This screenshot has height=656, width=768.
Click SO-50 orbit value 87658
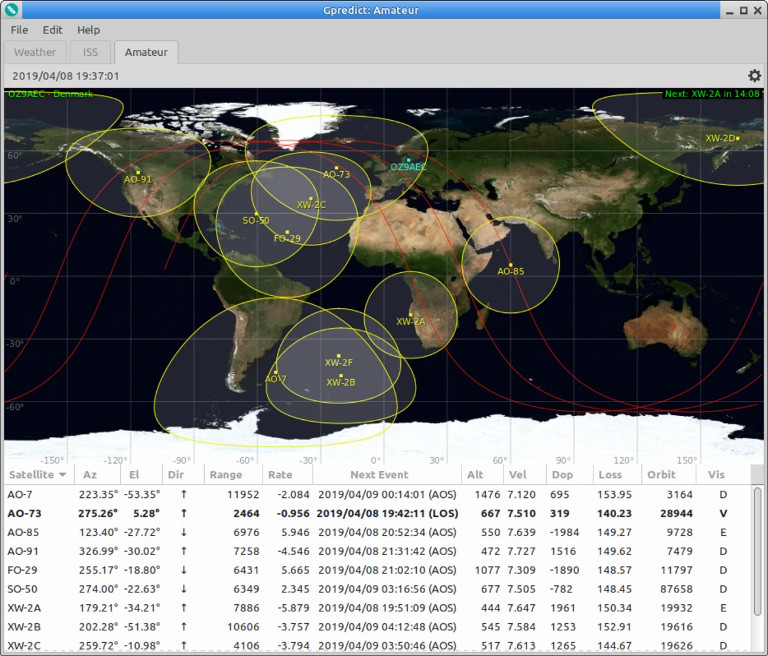676,589
